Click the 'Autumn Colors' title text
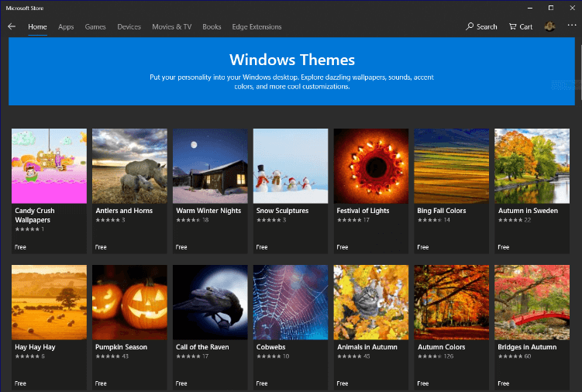The width and height of the screenshot is (582, 392). pyautogui.click(x=441, y=347)
